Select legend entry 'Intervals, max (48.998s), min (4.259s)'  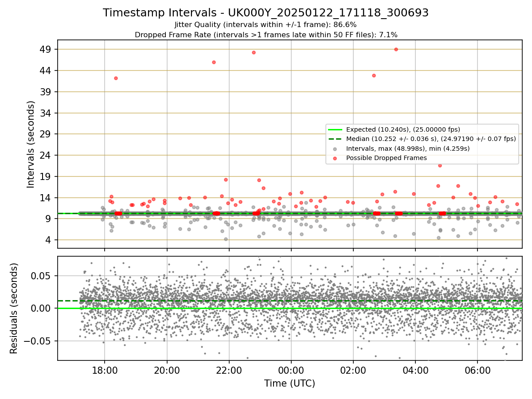point(408,149)
